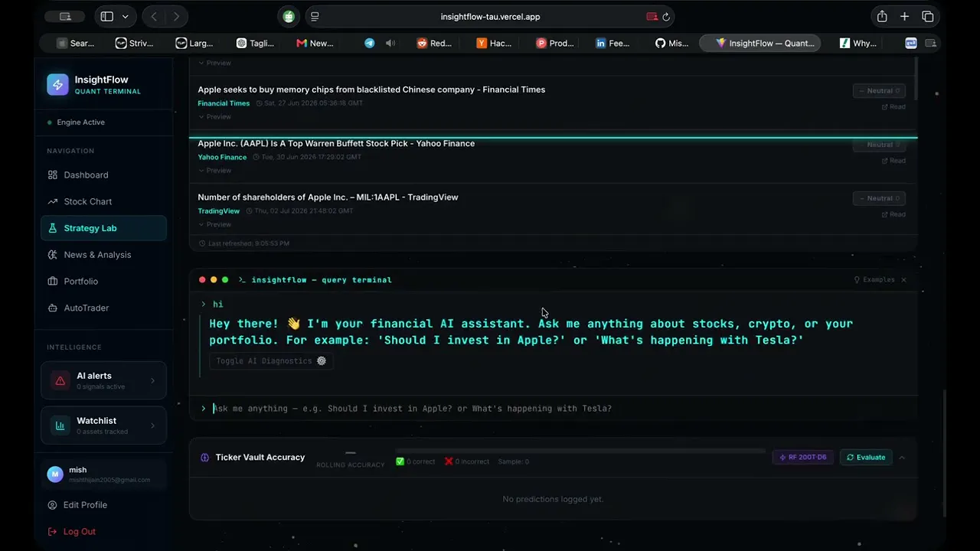Read the TradingView shareholders article
Image resolution: width=980 pixels, height=551 pixels.
893,214
